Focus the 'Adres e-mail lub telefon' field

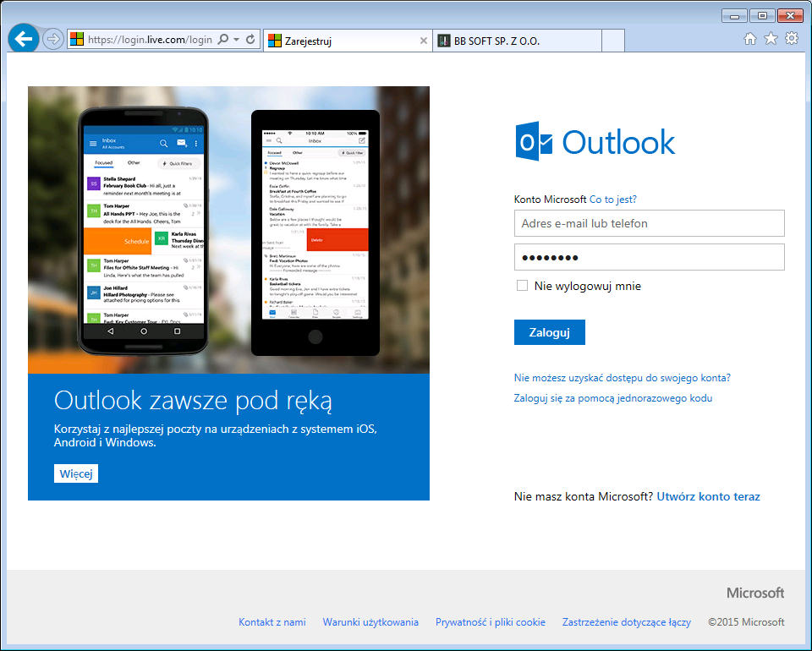coord(649,223)
